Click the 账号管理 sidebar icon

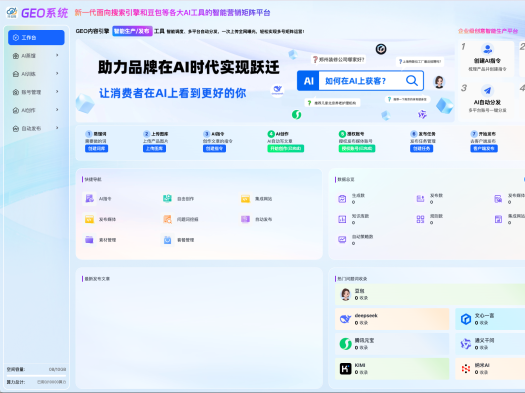coord(16,92)
